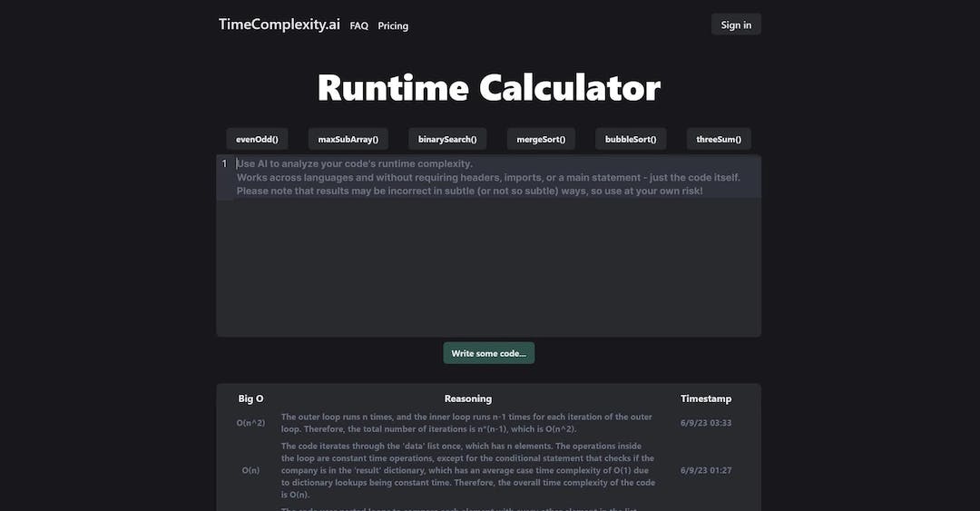This screenshot has height=511, width=980.
Task: Load the bubbleSort() example
Action: 631,139
